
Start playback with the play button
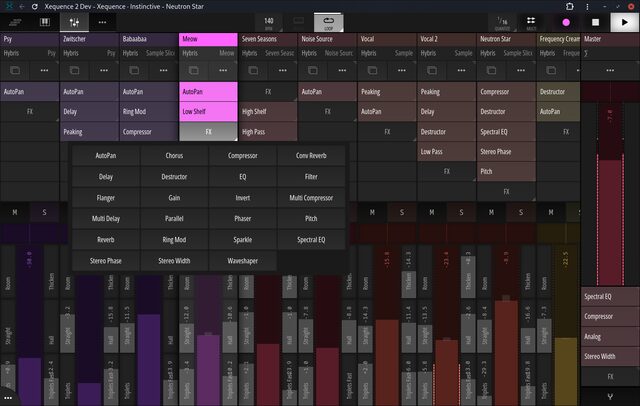(624, 22)
